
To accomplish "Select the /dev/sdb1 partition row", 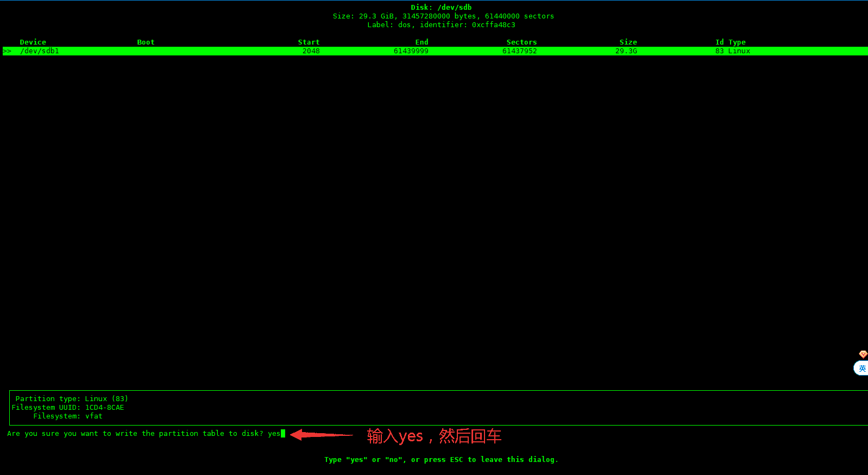I will pyautogui.click(x=435, y=51).
